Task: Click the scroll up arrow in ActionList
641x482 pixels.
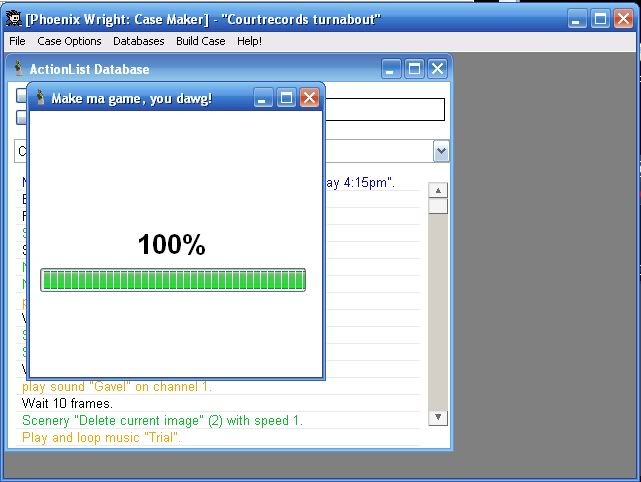Action: tap(438, 191)
